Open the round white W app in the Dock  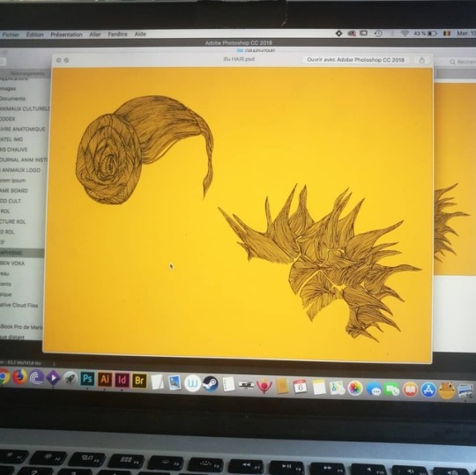(x=192, y=382)
